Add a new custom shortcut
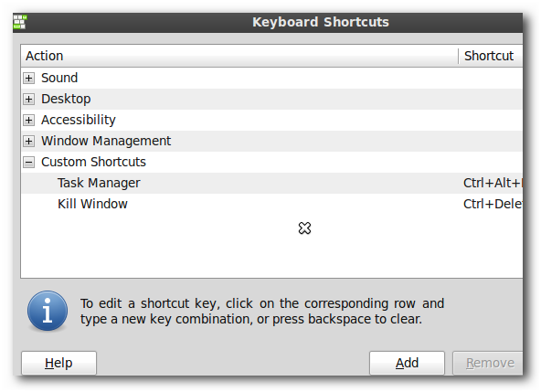The height and width of the screenshot is (392, 541). pyautogui.click(x=408, y=363)
